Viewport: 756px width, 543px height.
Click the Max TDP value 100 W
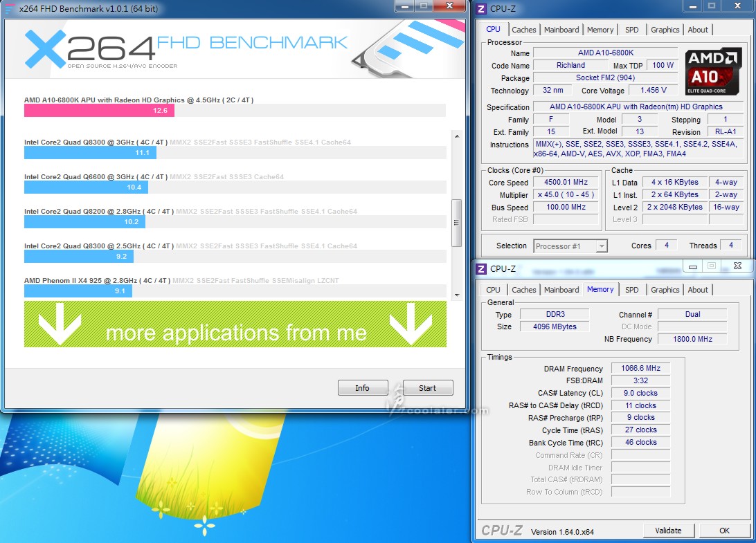pyautogui.click(x=663, y=66)
